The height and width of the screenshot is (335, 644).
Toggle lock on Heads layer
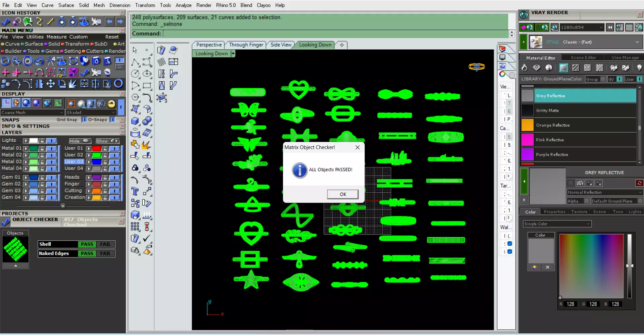105,177
